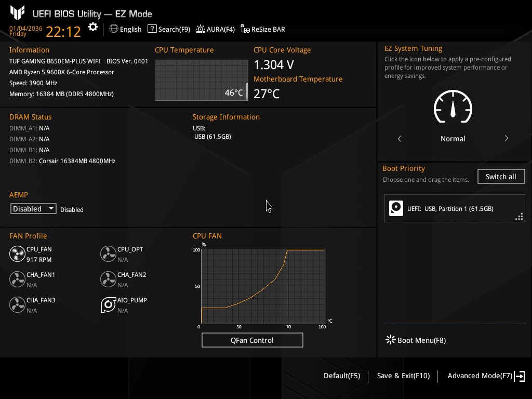Open AURA lighting icon

click(201, 29)
